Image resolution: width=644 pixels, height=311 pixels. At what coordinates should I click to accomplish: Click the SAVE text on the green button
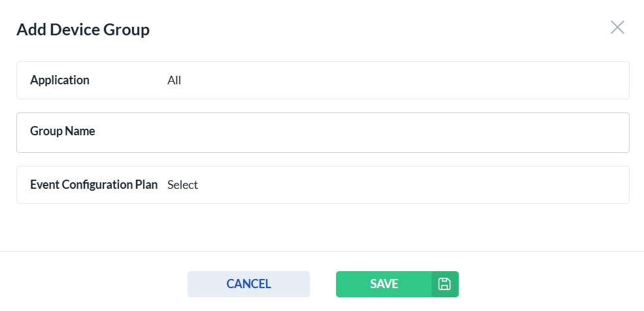[384, 284]
